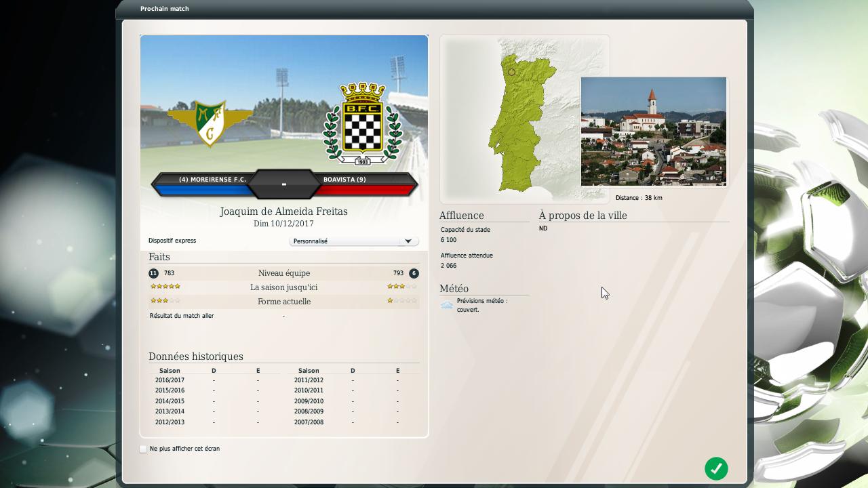Click the weather cloud icon

tap(447, 305)
